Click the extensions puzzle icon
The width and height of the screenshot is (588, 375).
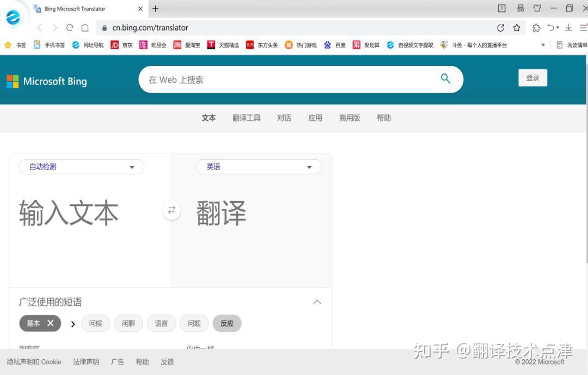click(536, 27)
